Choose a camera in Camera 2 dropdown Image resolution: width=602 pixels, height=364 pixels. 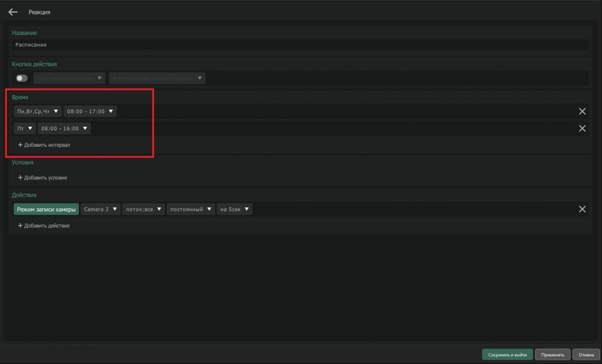click(x=101, y=209)
